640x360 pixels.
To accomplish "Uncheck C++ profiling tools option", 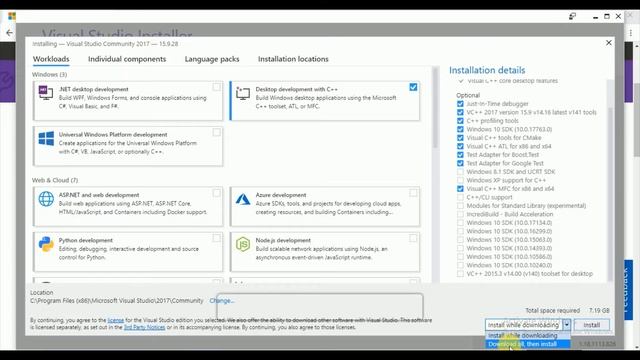I will click(460, 121).
